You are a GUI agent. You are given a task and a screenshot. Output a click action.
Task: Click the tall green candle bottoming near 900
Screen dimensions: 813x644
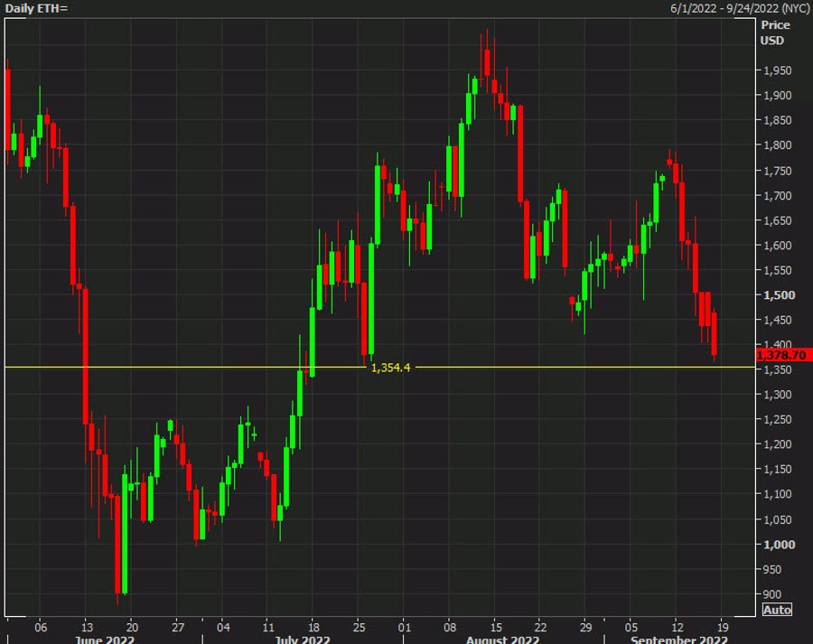point(125,533)
